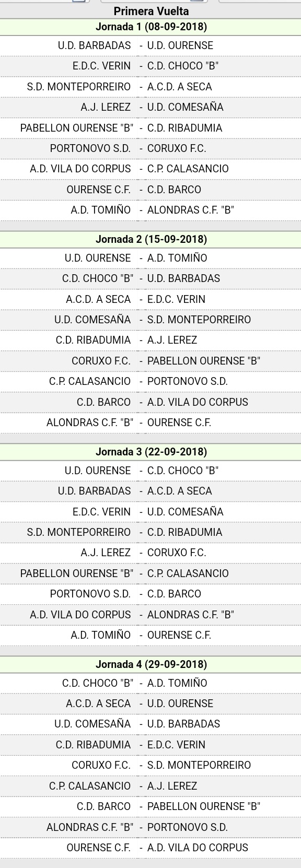
Task: Select CORUXO F.C. home team in Jornada 2
Action: pyautogui.click(x=101, y=361)
